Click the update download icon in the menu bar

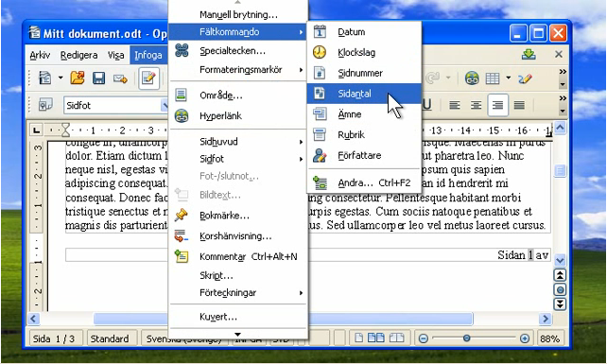click(529, 54)
